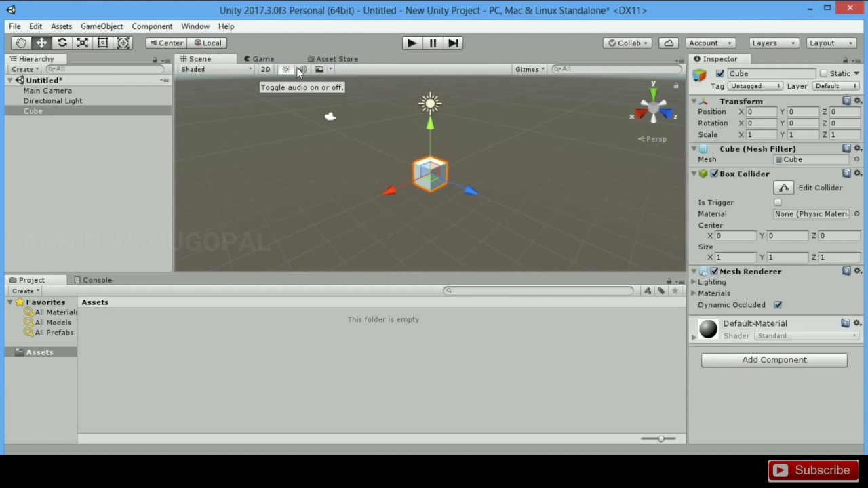This screenshot has height=488, width=868.
Task: Click the Step frame button
Action: point(454,43)
